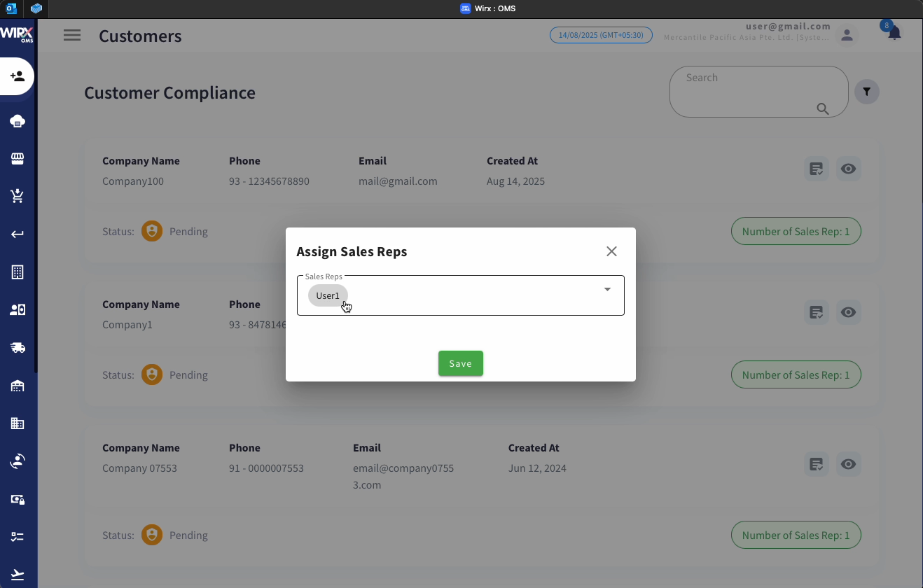Open the returns arrow icon in sidebar
Image resolution: width=923 pixels, height=588 pixels.
click(x=17, y=234)
